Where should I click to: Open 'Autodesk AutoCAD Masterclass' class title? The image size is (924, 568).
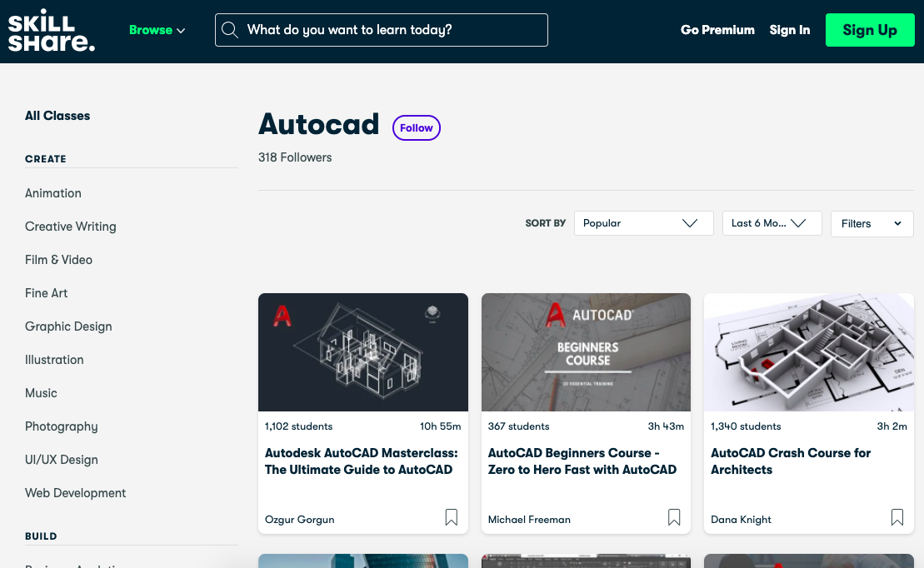(x=362, y=461)
